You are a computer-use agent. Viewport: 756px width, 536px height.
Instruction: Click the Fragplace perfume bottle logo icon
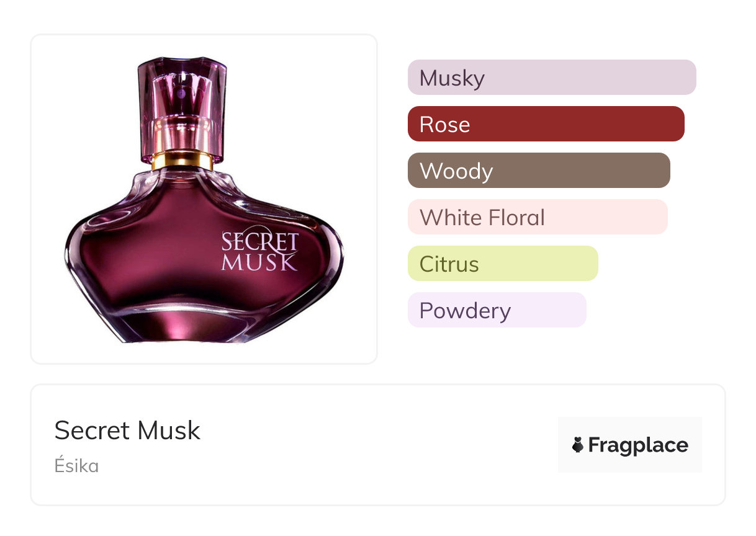[x=578, y=445]
